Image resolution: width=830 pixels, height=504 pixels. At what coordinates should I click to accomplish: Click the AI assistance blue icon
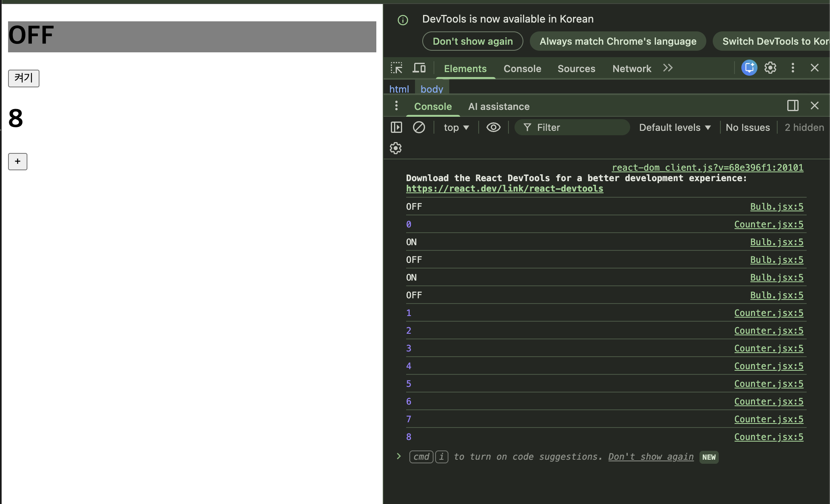click(749, 68)
